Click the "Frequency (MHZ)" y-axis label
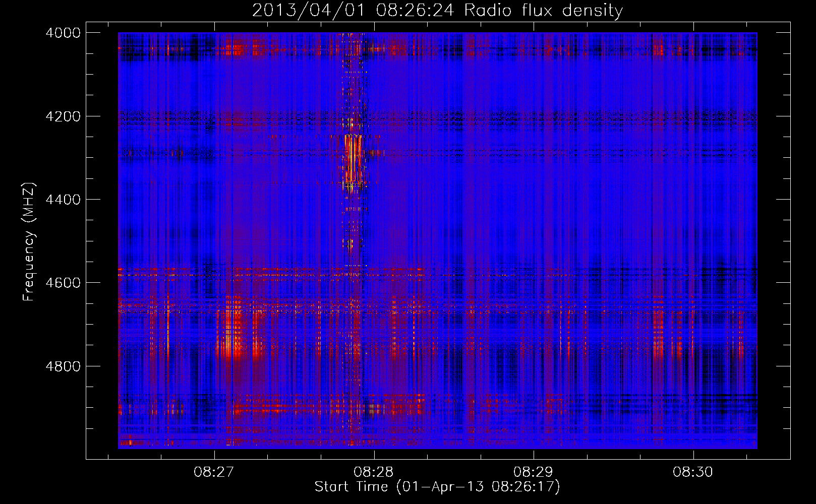 29,242
